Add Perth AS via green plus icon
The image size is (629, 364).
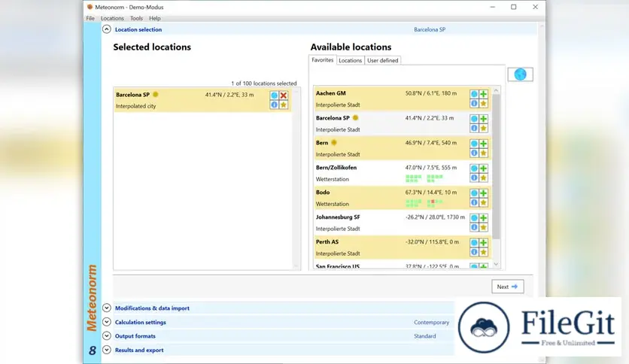484,243
